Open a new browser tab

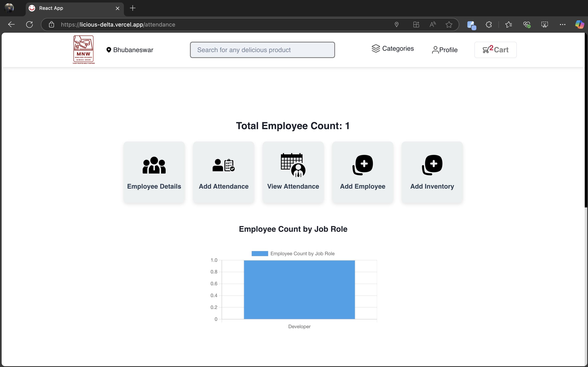point(132,8)
